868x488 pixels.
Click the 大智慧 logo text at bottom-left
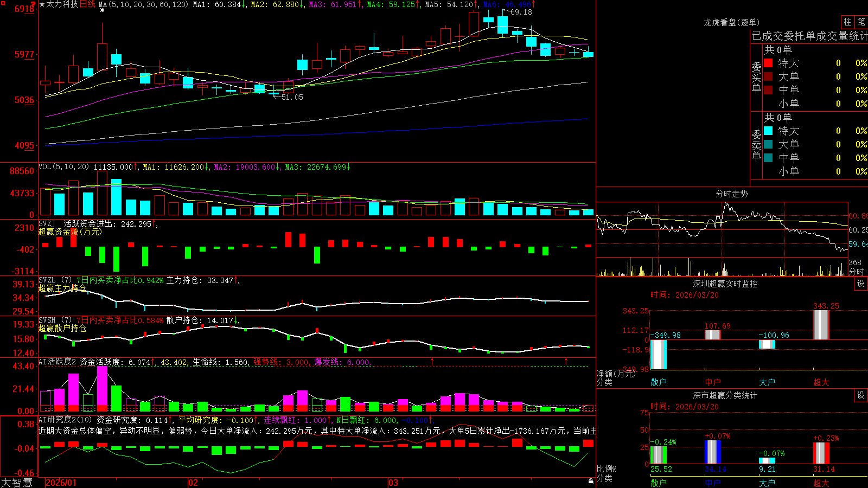coord(17,482)
